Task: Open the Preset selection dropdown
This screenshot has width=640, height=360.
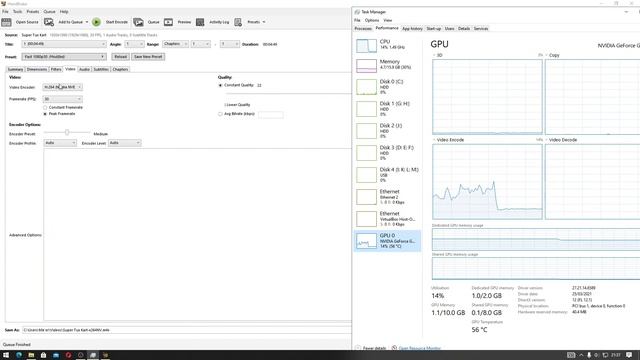Action: tap(64, 57)
